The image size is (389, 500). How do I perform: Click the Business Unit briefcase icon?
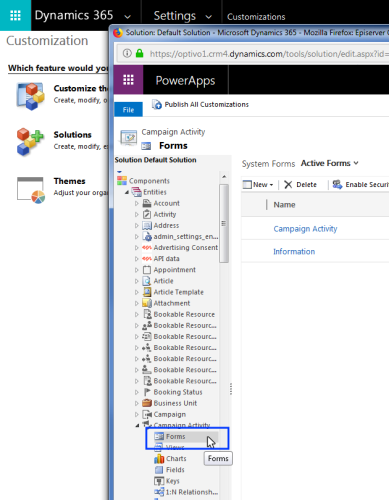click(147, 403)
